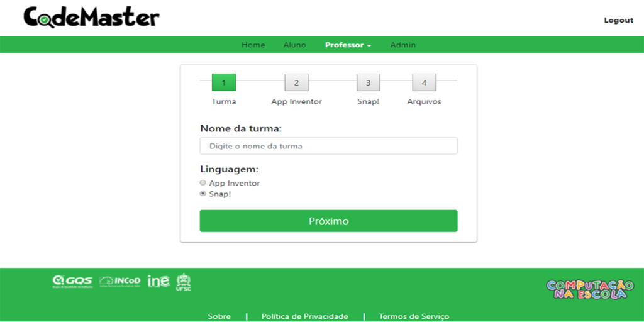Go to step 2 App Inventor
The image size is (644, 322).
297,82
